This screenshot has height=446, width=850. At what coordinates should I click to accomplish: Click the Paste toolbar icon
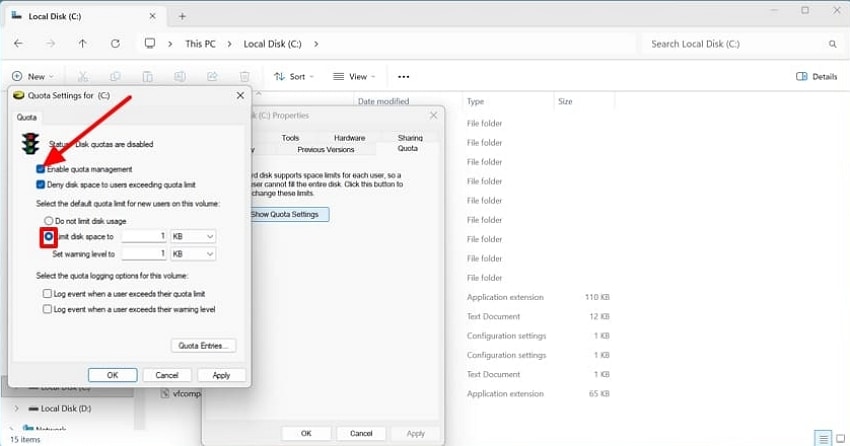click(147, 77)
